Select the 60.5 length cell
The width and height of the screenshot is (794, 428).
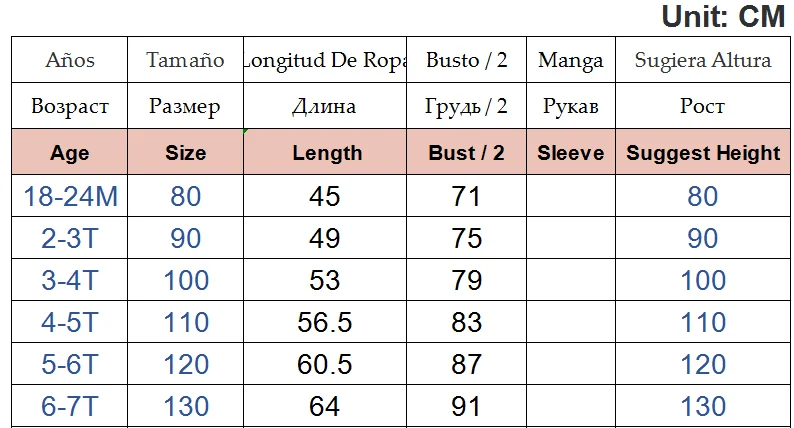click(x=325, y=364)
